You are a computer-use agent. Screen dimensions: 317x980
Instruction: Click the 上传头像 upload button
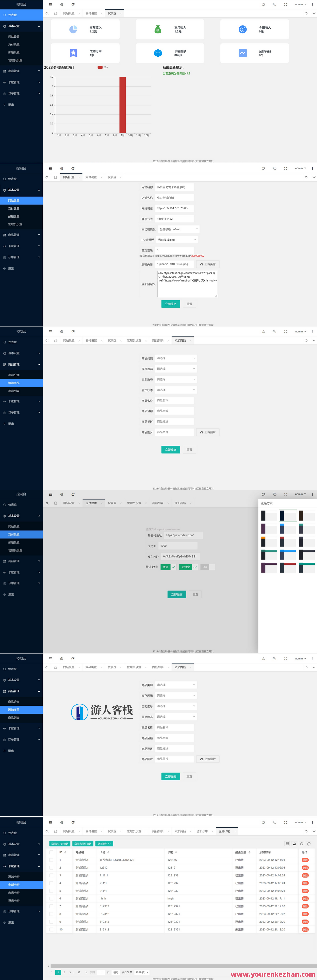[x=208, y=264]
